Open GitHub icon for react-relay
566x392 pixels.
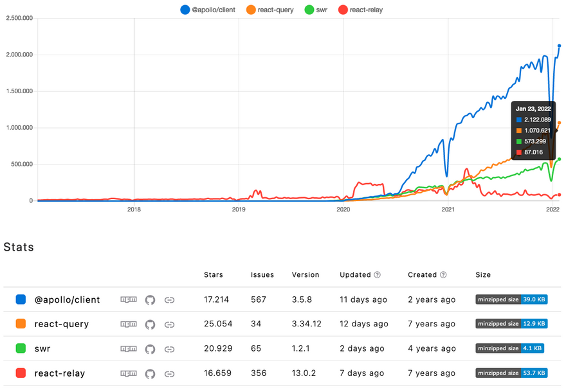pyautogui.click(x=150, y=373)
